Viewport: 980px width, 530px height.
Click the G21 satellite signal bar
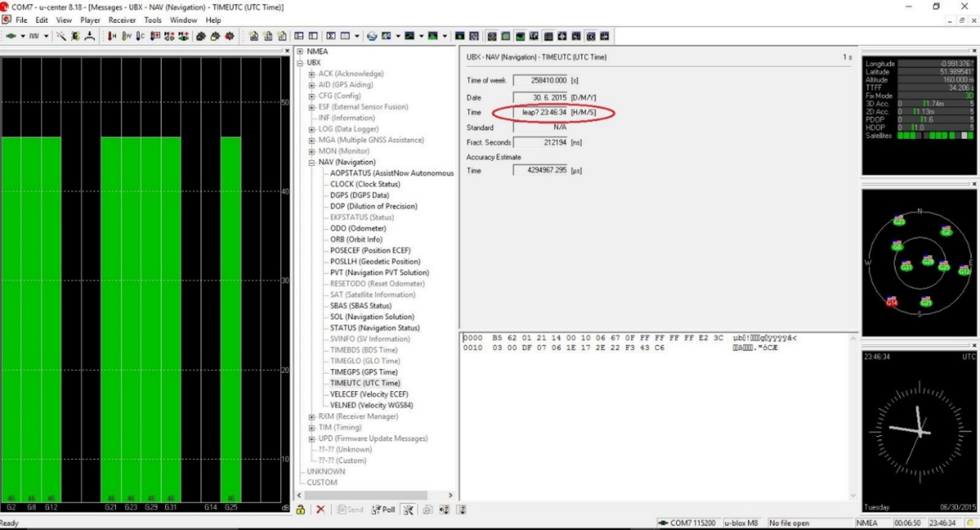(x=111, y=318)
